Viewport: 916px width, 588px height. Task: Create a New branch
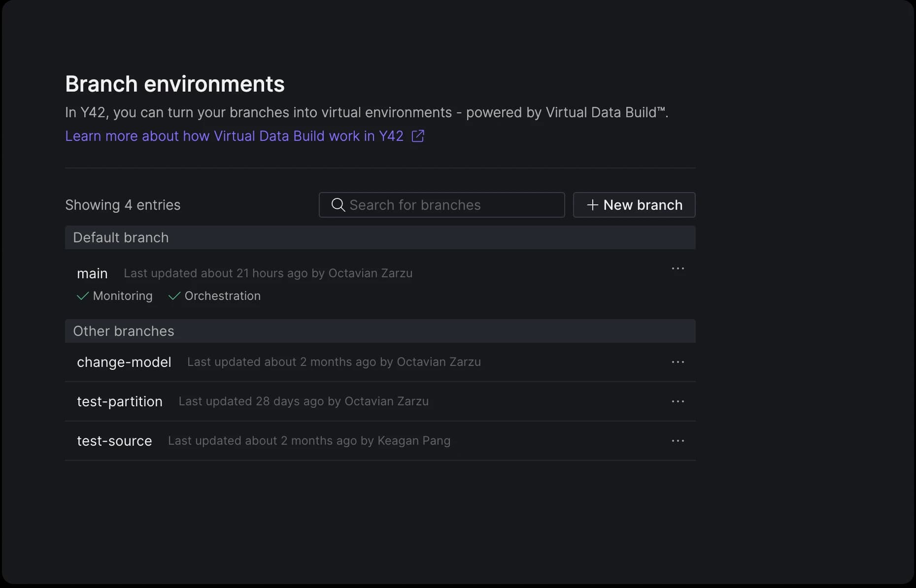tap(634, 205)
